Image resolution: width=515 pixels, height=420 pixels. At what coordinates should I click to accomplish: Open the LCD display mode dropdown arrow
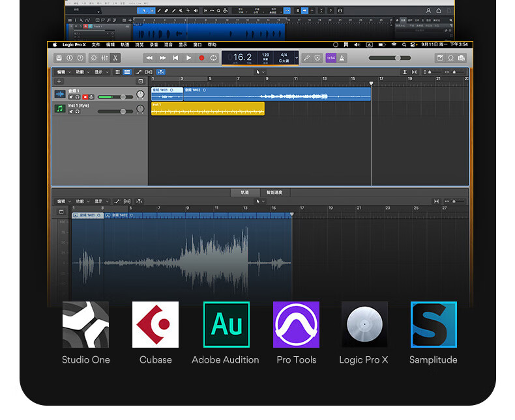297,58
